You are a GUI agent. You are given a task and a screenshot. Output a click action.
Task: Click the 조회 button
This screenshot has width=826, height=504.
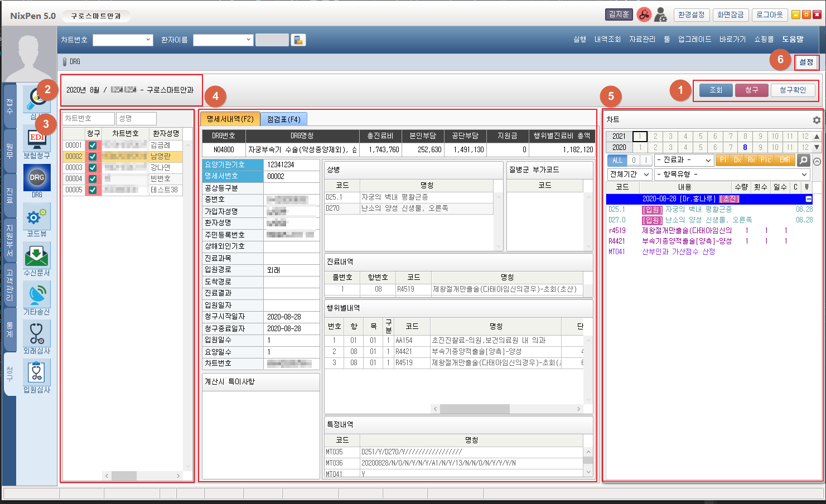716,90
